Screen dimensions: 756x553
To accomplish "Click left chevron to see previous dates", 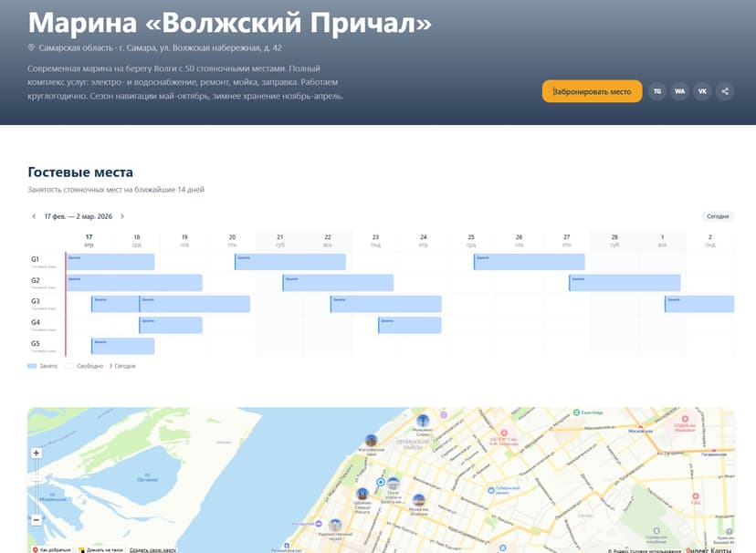I will [33, 216].
